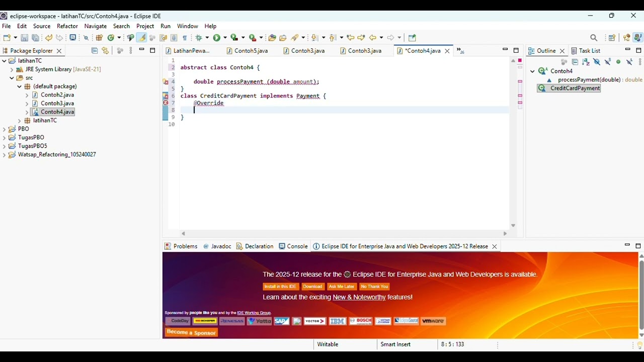Toggle Hide Static Members in Outline

click(x=608, y=62)
